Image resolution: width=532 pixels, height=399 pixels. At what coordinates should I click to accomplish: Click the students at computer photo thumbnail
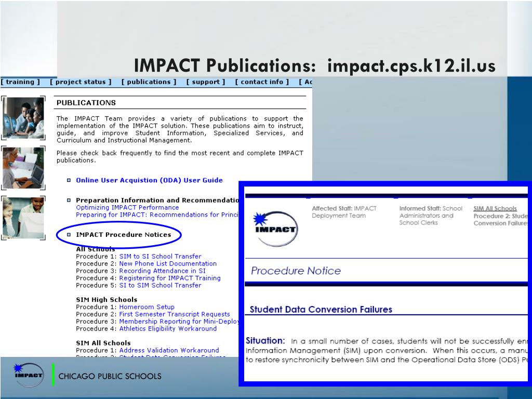[x=23, y=118]
